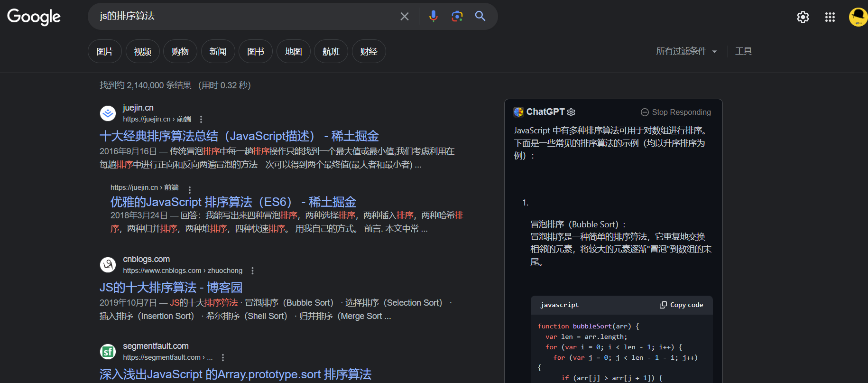Click Stop Responding in ChatGPT panel
This screenshot has width=868, height=383.
coord(676,112)
